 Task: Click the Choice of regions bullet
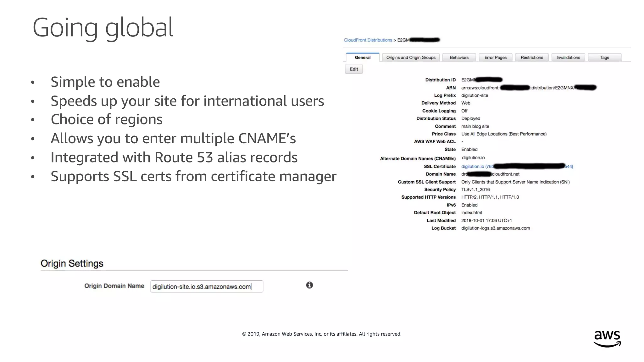(106, 119)
